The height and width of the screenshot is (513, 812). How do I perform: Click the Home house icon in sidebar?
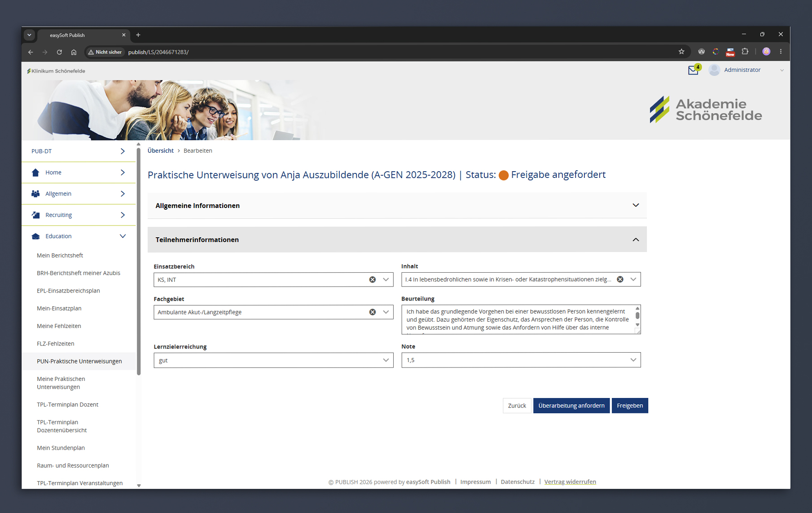pos(35,172)
